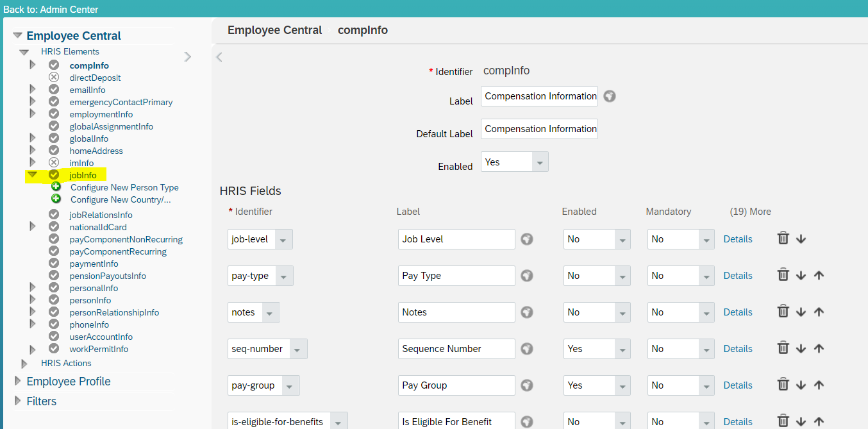Expand the homeAddress tree node arrow

33,150
